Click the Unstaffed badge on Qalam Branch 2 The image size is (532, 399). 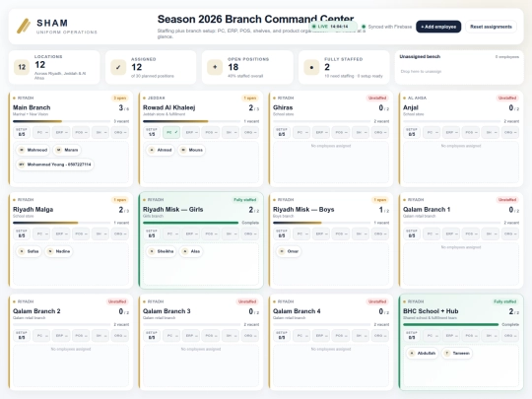pyautogui.click(x=117, y=301)
